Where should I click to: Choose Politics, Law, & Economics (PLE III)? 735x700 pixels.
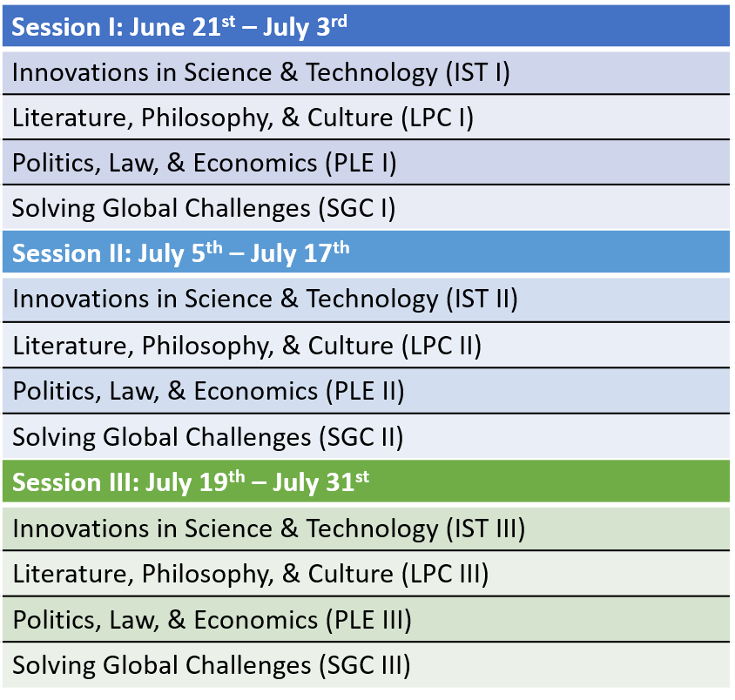(x=212, y=620)
